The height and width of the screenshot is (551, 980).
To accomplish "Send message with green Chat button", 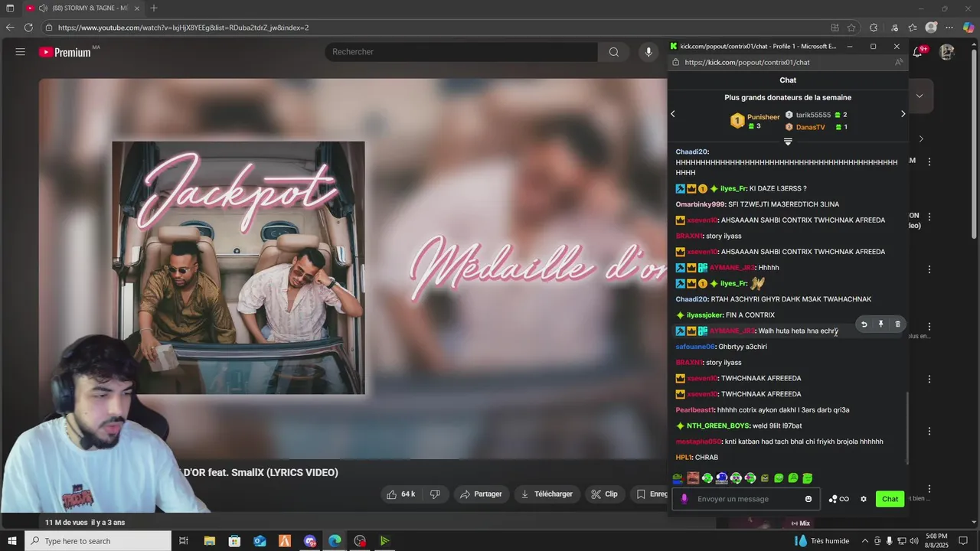I will pyautogui.click(x=890, y=499).
